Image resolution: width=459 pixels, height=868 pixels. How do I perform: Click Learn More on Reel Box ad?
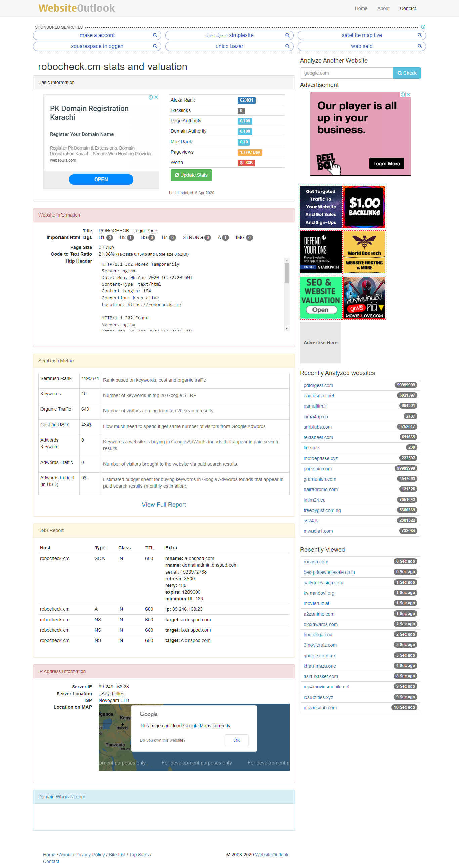pyautogui.click(x=386, y=164)
